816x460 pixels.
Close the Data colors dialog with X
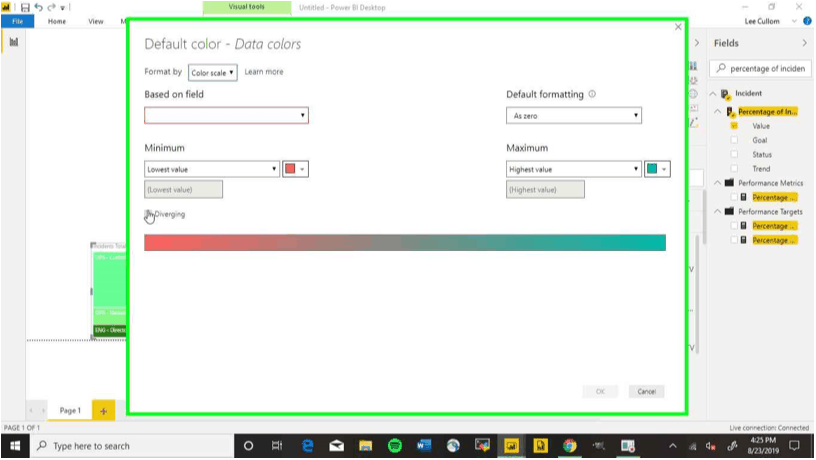click(x=678, y=27)
